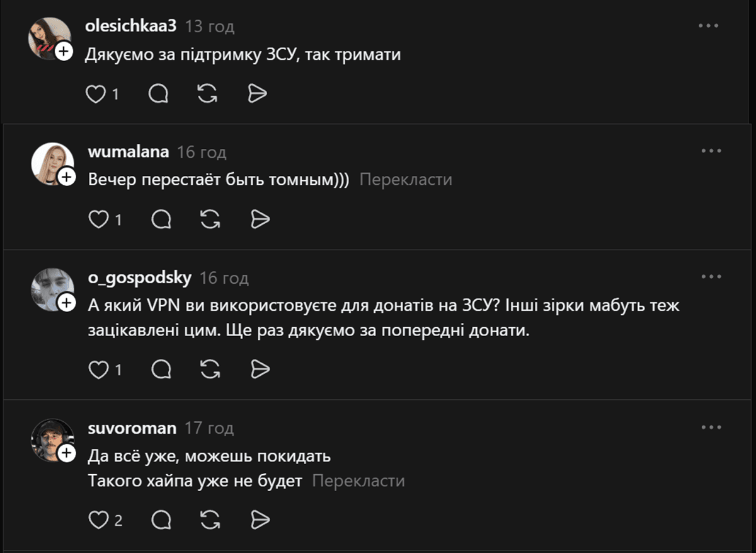The image size is (756, 553).
Task: Follow olesichkaa3 using avatar plus badge
Action: (x=64, y=52)
